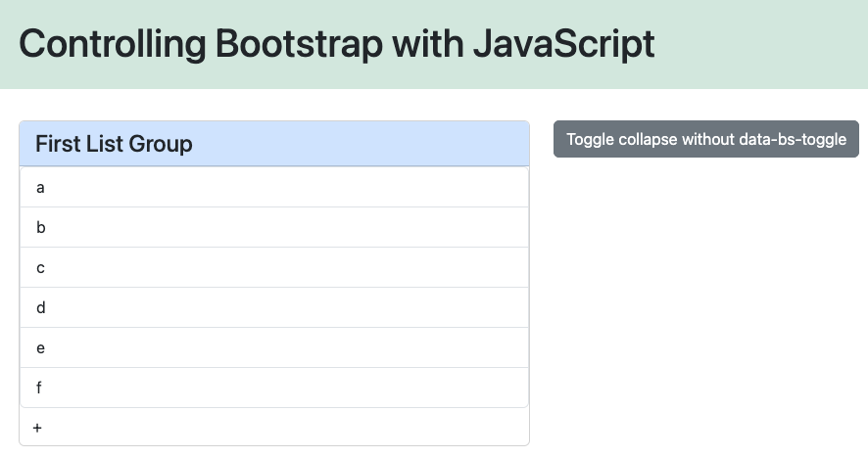
Task: Select list item f
Action: pyautogui.click(x=39, y=388)
